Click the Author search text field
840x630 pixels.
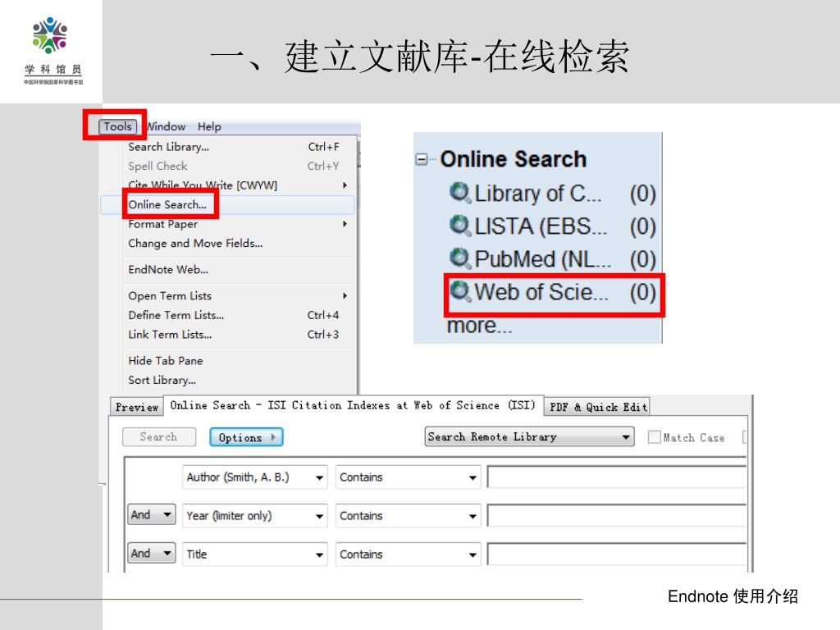point(617,477)
